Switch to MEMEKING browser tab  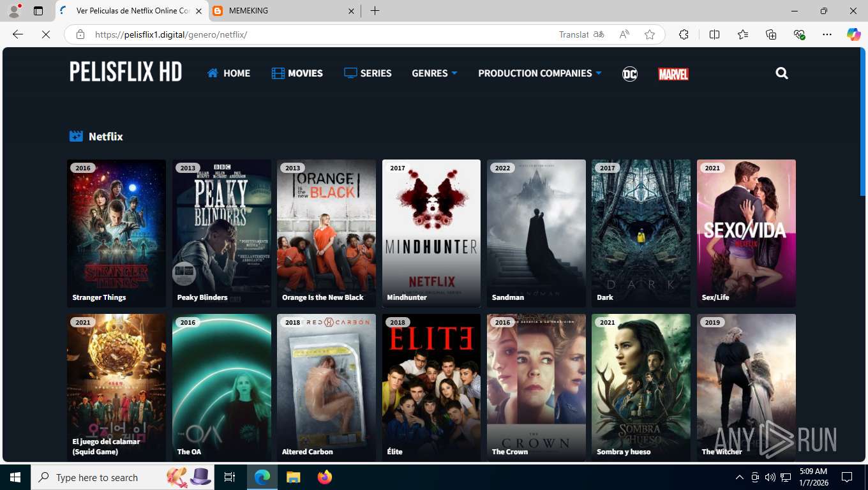284,11
